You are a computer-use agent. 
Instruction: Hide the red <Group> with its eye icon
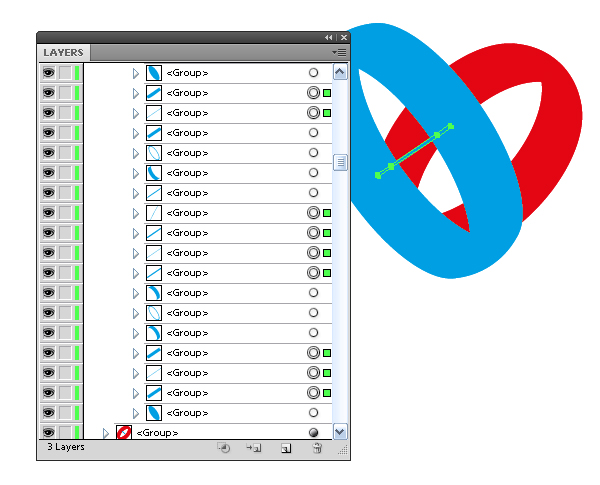pyautogui.click(x=49, y=433)
